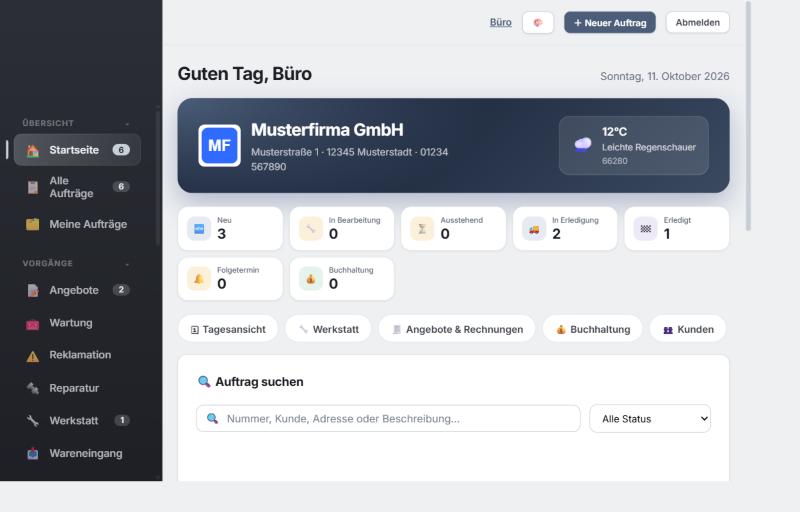
Task: Click the theme palette button in header
Action: pos(538,22)
